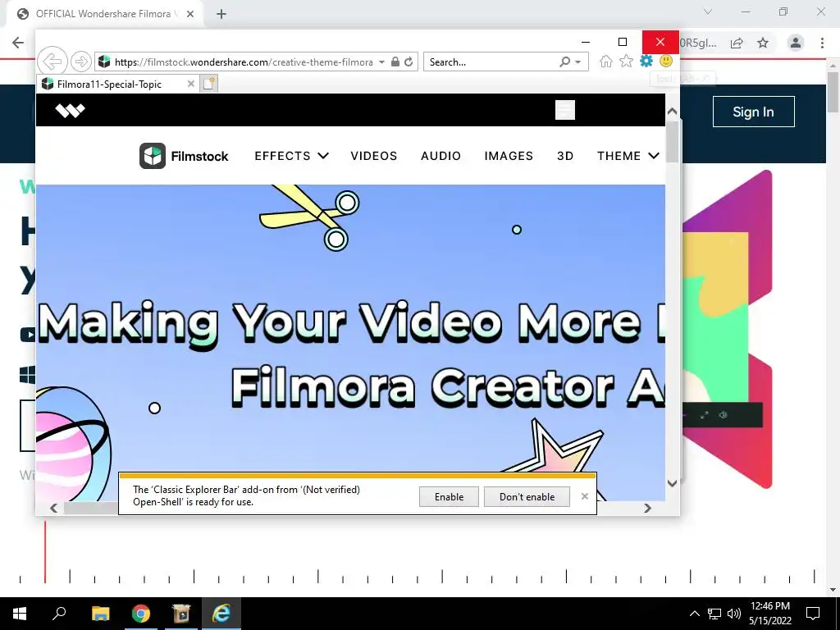This screenshot has width=840, height=630.
Task: Open the IE Home page icon
Action: (x=606, y=61)
